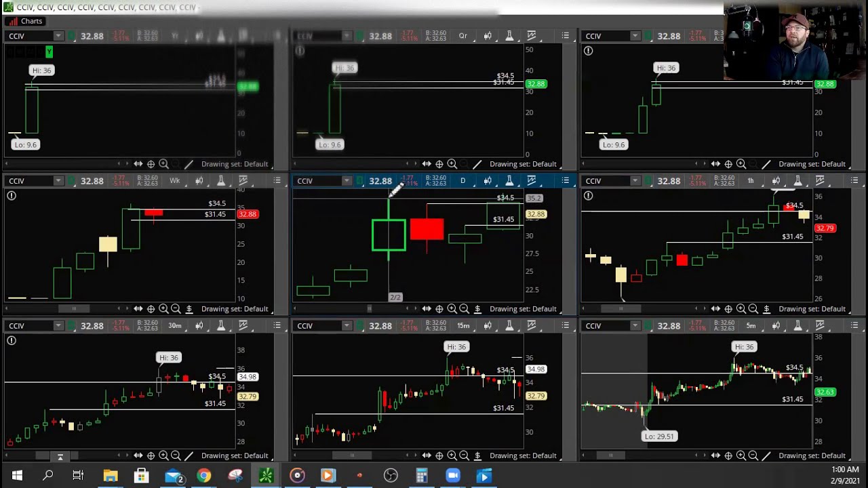868x488 pixels.
Task: Open Drawing set dropdown on the Wk chart
Action: 235,309
